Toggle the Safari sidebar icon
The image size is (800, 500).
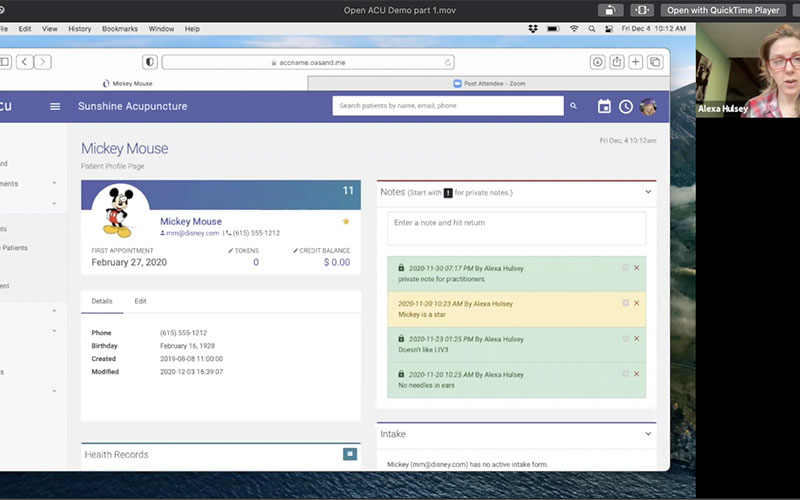pyautogui.click(x=5, y=62)
